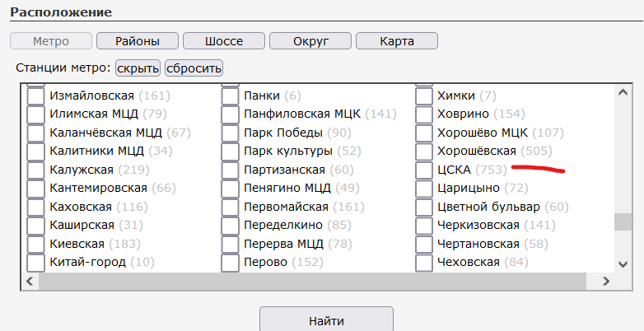Open the Карта tab
The image size is (644, 331).
(x=397, y=41)
